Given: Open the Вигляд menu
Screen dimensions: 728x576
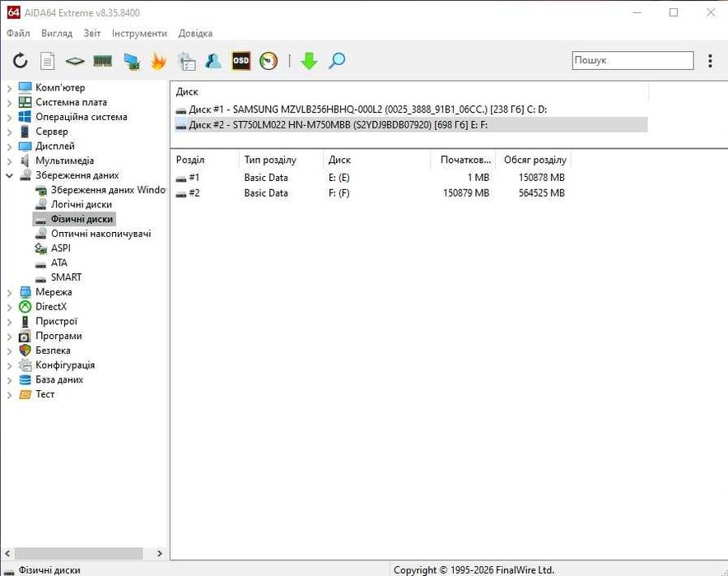Looking at the screenshot, I should [57, 34].
